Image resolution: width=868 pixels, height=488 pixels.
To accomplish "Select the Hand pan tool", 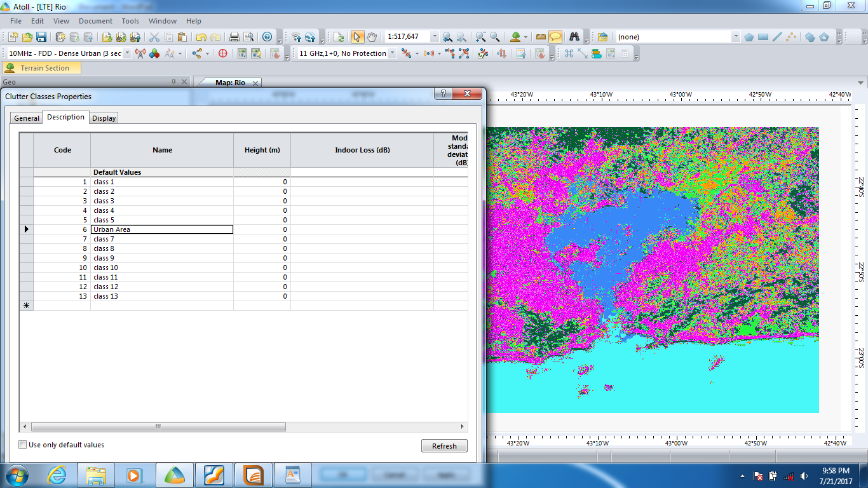I will 371,37.
